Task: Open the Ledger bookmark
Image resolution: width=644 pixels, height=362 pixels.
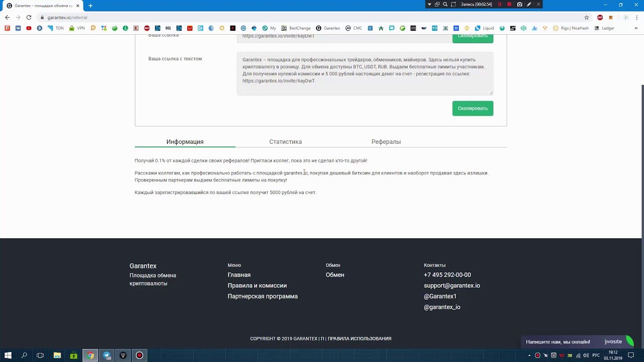Action: [x=604, y=28]
